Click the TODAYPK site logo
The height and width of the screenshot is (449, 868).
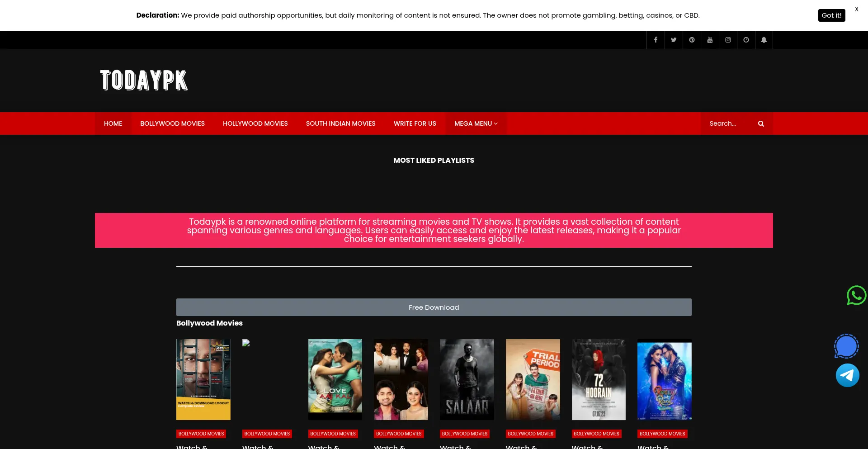pos(144,80)
